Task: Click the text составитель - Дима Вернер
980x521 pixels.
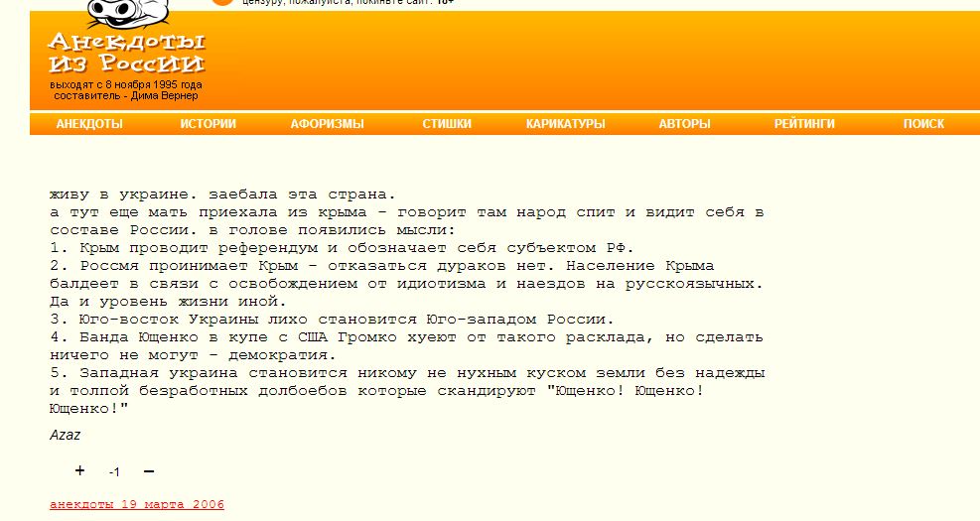Action: tap(126, 95)
